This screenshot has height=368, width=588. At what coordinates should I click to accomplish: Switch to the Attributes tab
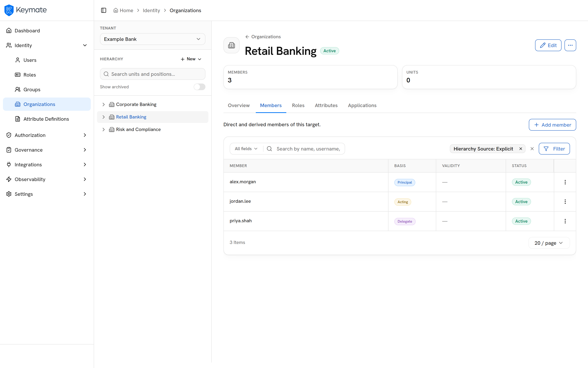(326, 105)
